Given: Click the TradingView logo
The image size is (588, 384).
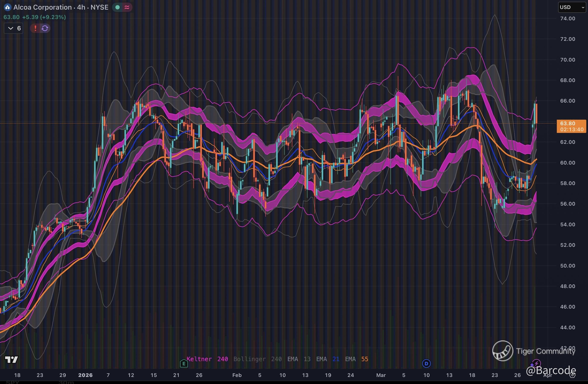Looking at the screenshot, I should (12, 360).
